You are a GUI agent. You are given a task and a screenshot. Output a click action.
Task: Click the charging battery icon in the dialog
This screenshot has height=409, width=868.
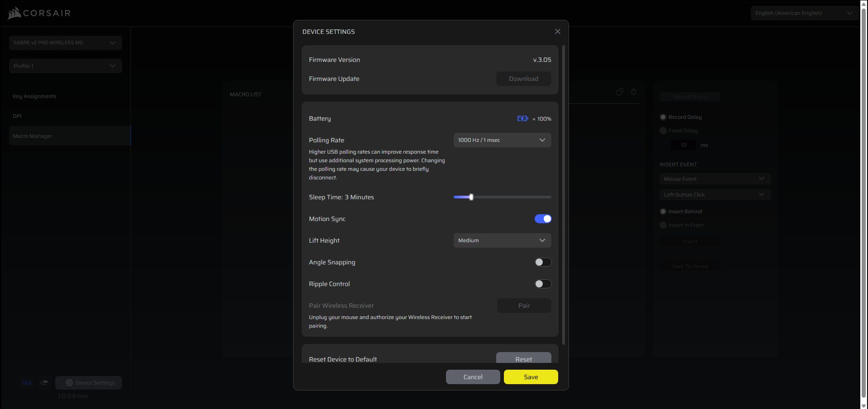[x=522, y=118]
